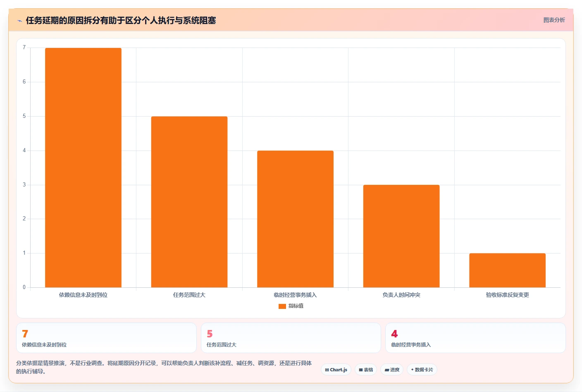Screen dimensions: 582x392
Task: Click the 表格 tag
Action: pyautogui.click(x=366, y=370)
